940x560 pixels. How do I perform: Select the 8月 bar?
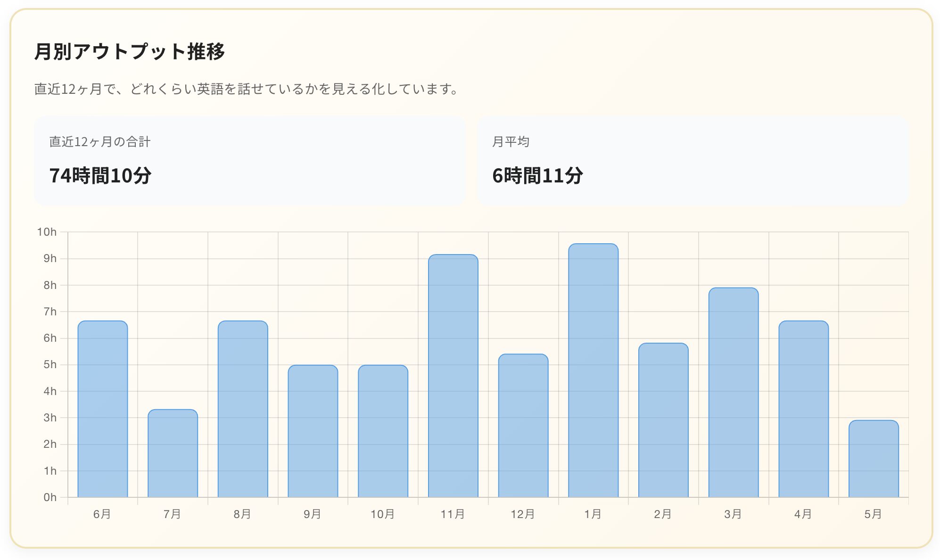click(x=243, y=409)
